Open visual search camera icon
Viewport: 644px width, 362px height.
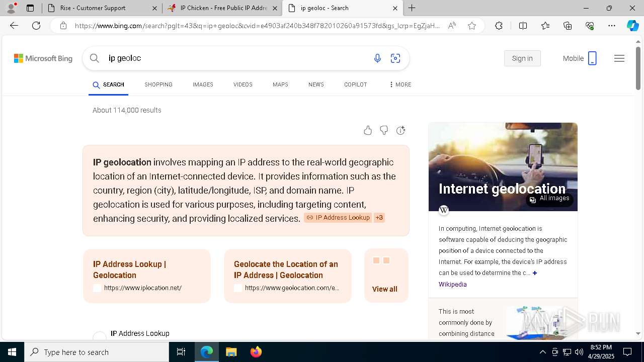(395, 58)
